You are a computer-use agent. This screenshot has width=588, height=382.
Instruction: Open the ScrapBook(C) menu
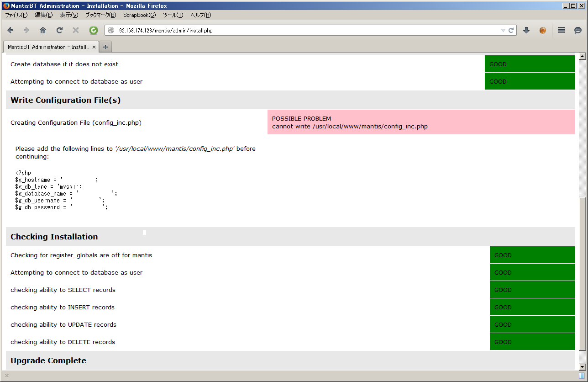139,15
